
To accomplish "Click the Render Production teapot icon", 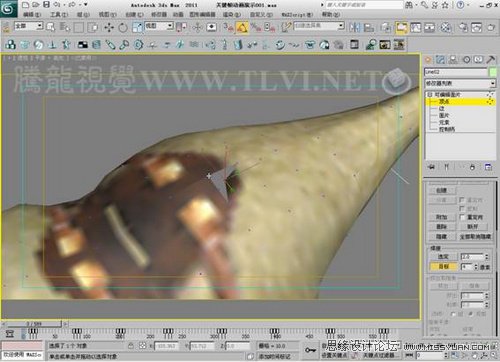I will (491, 27).
